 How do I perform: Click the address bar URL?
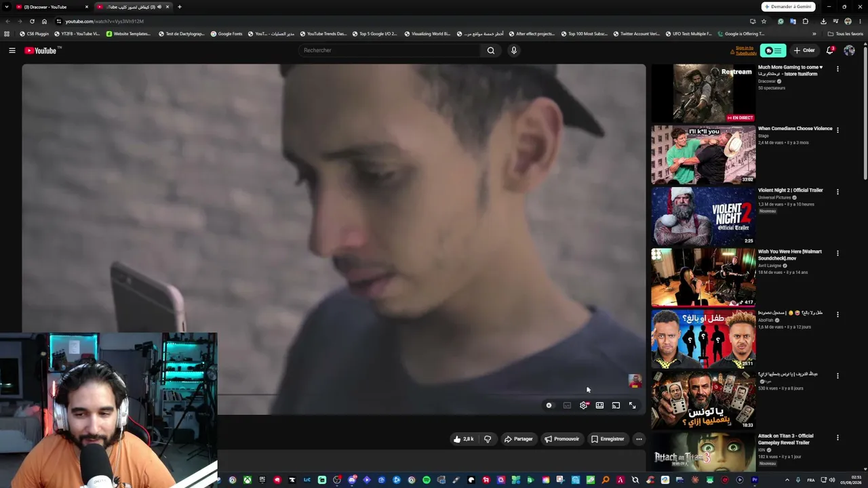(x=104, y=21)
